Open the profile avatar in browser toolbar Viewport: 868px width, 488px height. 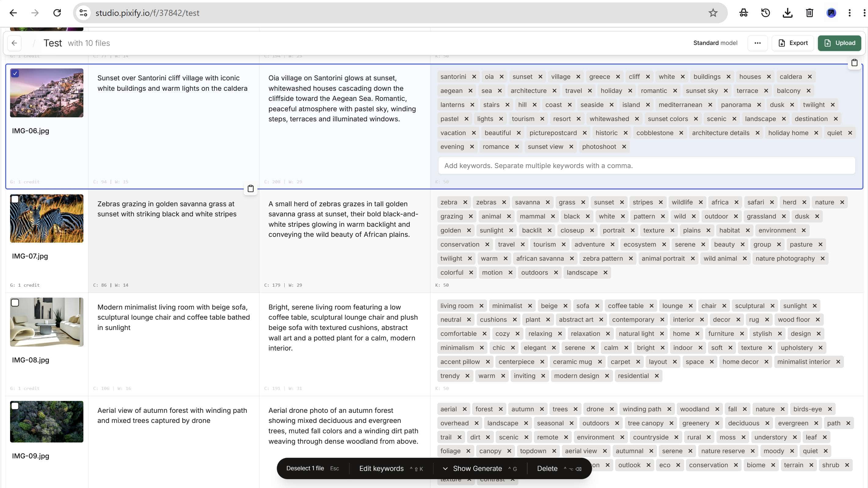(831, 13)
